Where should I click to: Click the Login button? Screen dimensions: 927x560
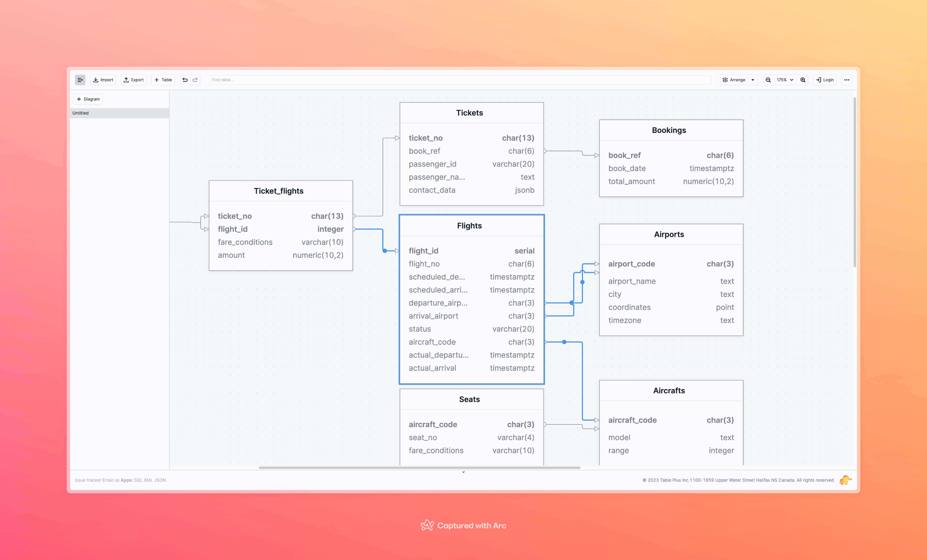pos(825,80)
